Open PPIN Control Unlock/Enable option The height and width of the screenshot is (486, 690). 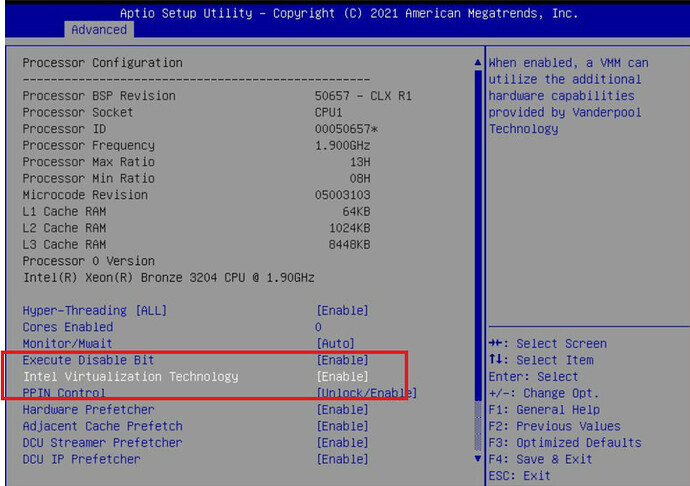(366, 393)
